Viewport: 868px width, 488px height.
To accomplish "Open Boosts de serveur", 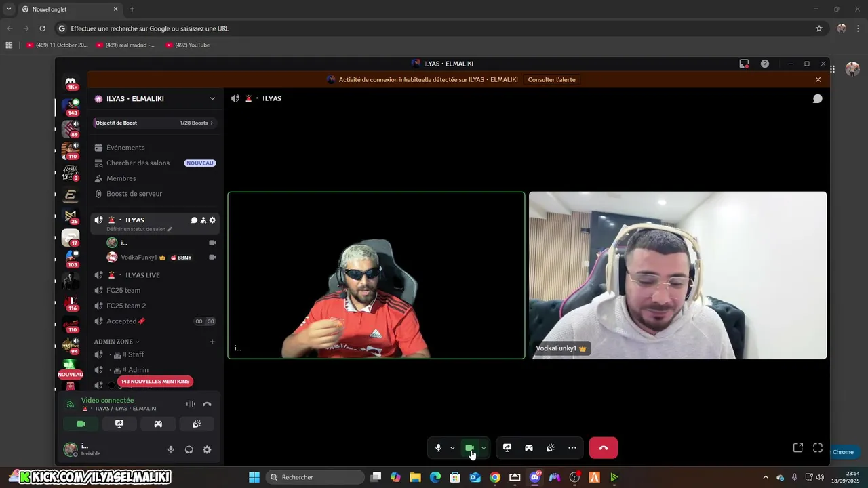I will click(x=155, y=194).
